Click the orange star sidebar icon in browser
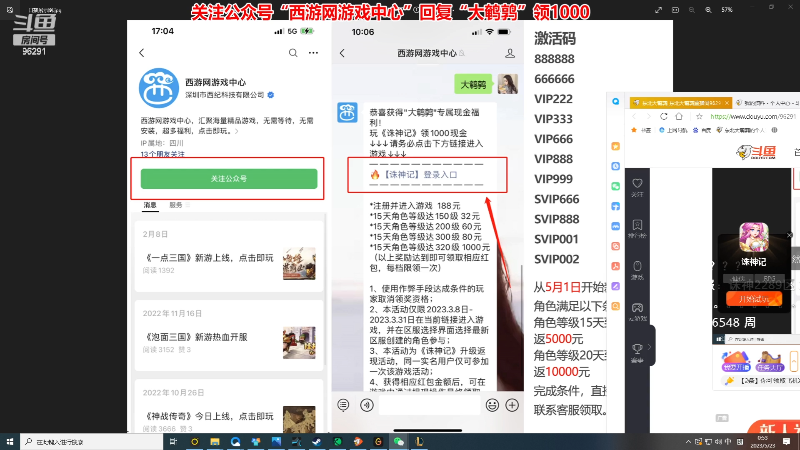Viewport: 800px width, 450px height. pos(615,146)
